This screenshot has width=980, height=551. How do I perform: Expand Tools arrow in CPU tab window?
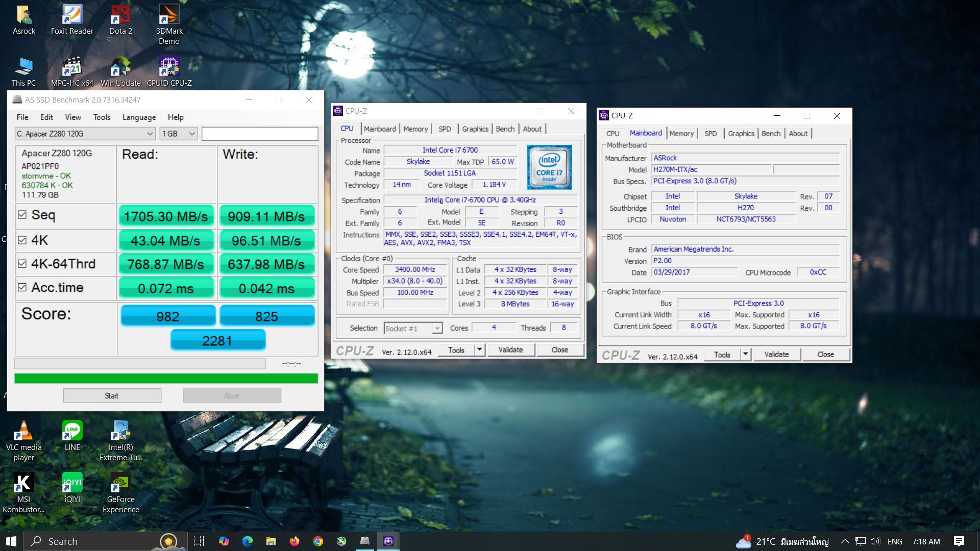pyautogui.click(x=479, y=349)
